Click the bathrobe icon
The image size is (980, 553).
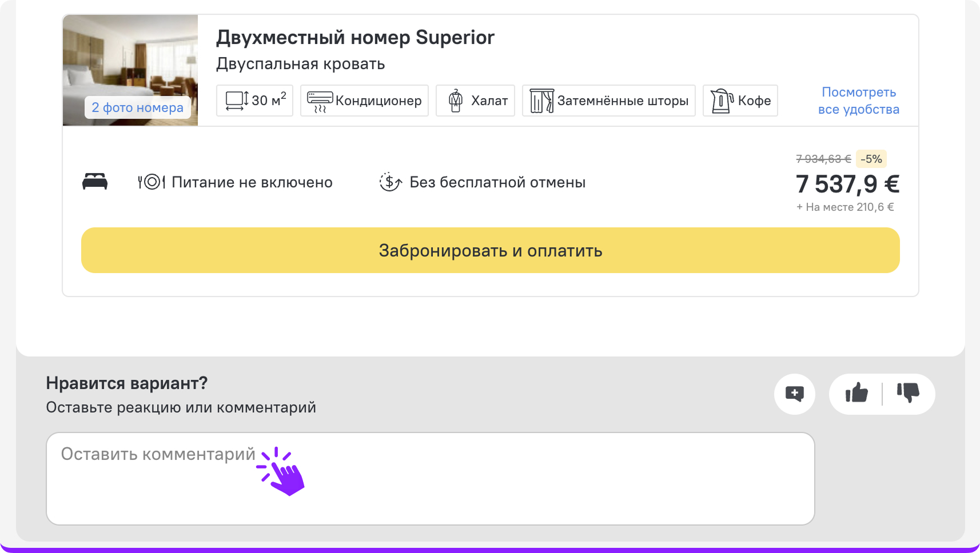click(x=455, y=101)
